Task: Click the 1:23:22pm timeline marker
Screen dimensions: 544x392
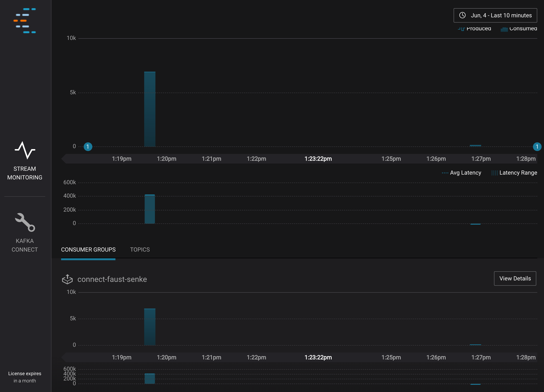Action: (318, 159)
